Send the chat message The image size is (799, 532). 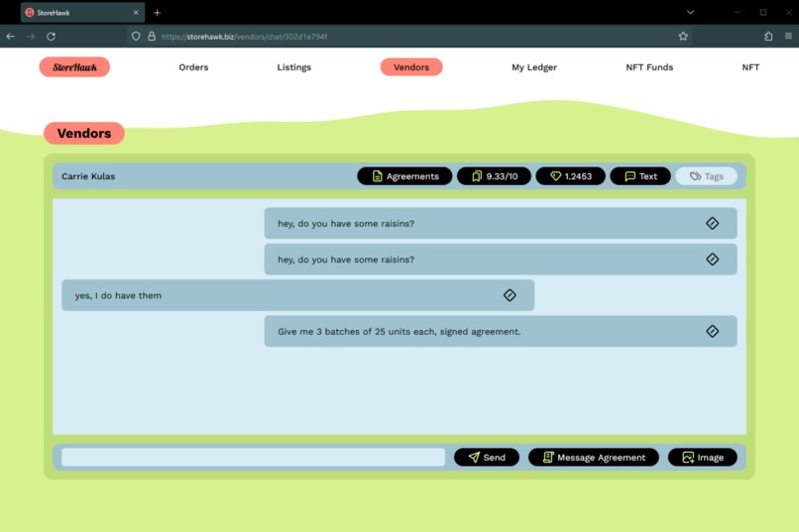(486, 457)
